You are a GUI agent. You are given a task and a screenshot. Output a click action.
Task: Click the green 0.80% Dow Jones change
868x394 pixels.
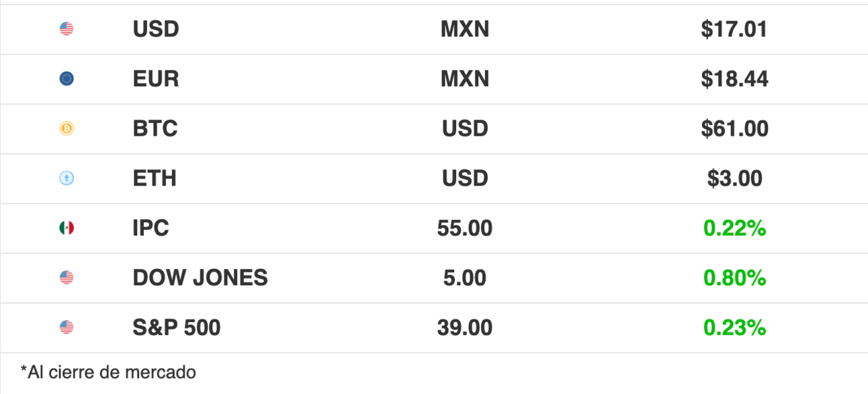click(x=734, y=278)
